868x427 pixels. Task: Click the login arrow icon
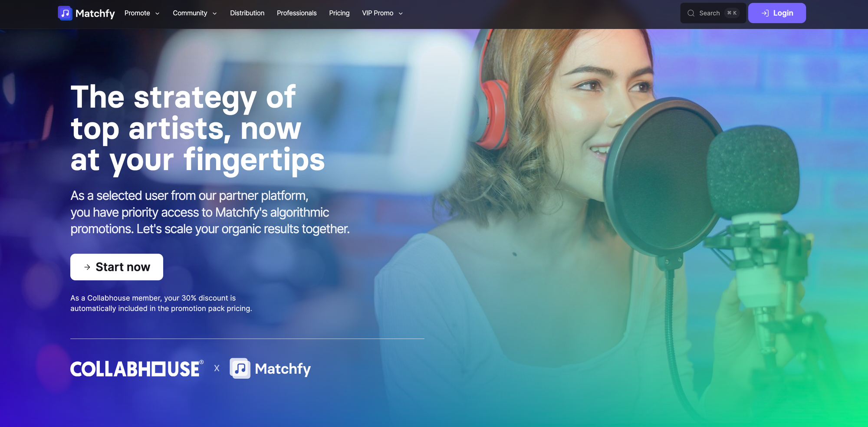point(765,13)
